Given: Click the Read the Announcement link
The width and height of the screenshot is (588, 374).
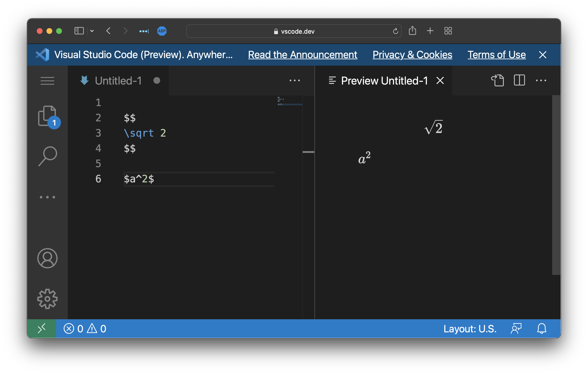Looking at the screenshot, I should [302, 55].
